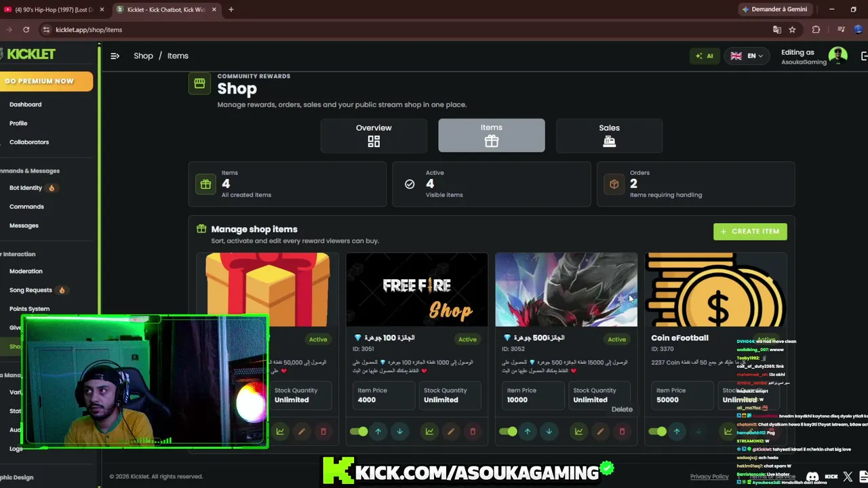Move Coin eFootball item up
Image resolution: width=868 pixels, height=488 pixels.
point(676,432)
